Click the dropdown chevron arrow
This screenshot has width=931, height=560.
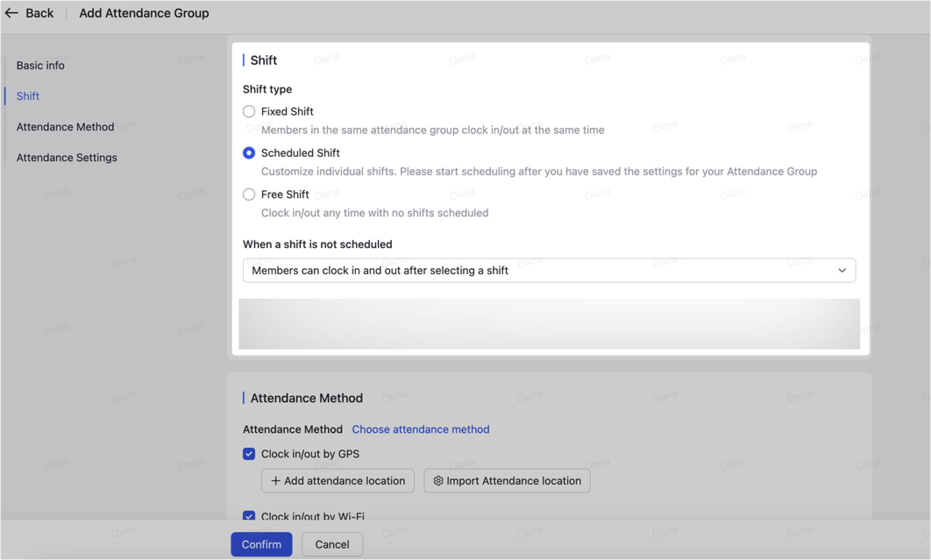tap(842, 270)
